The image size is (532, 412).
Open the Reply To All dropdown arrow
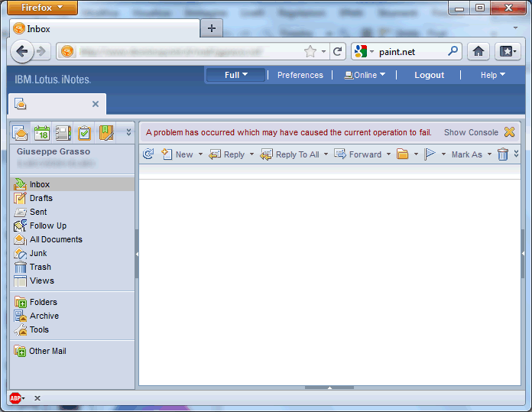click(326, 154)
